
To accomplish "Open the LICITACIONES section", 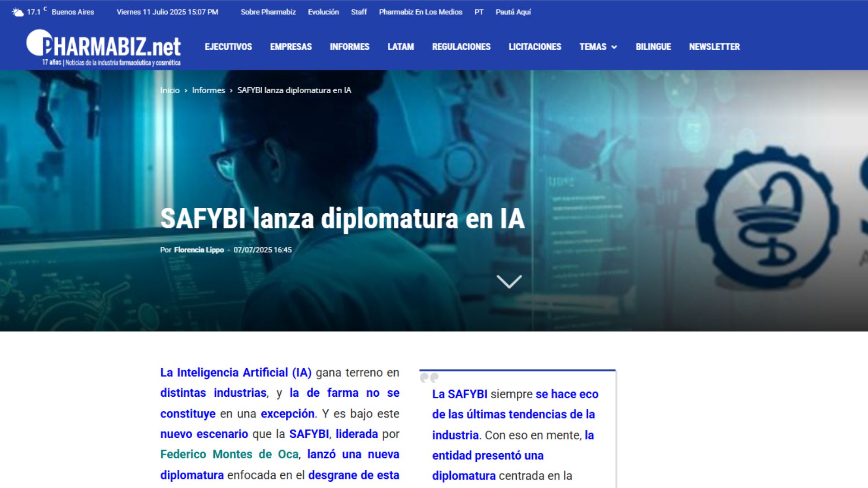I will 535,47.
